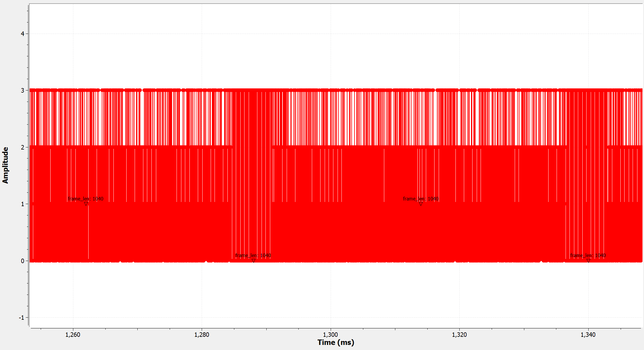Click the 'Time (ms)' x-axis title
This screenshot has height=350, width=644.
click(x=335, y=343)
